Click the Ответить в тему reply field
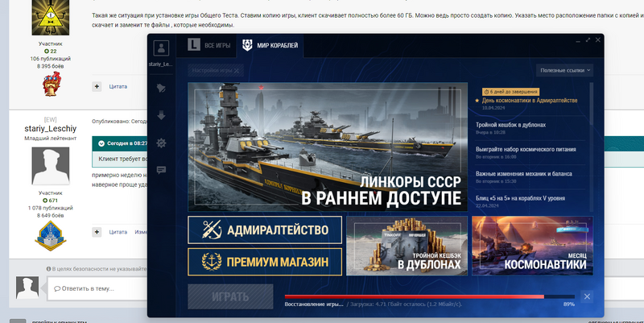Image resolution: width=644 pixels, height=323 pixels. pyautogui.click(x=97, y=288)
